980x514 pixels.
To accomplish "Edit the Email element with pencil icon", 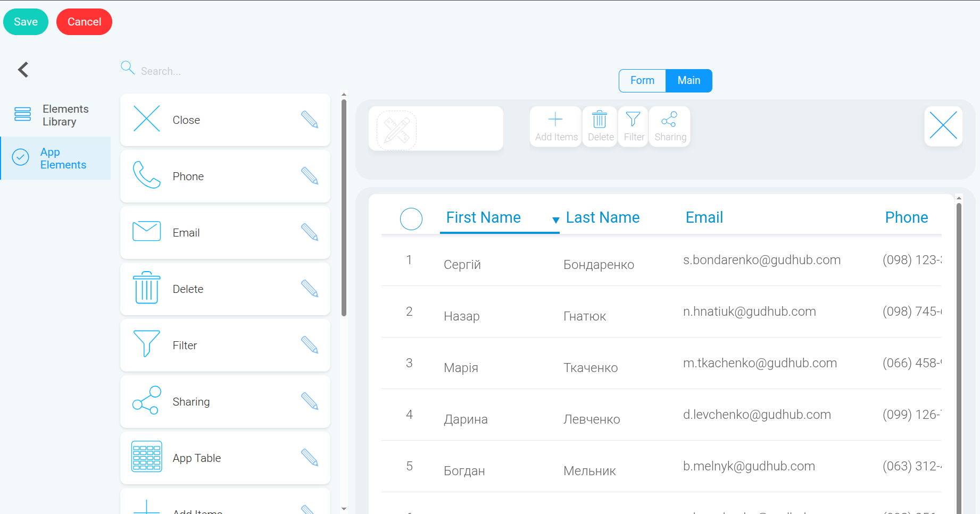I will [x=310, y=232].
